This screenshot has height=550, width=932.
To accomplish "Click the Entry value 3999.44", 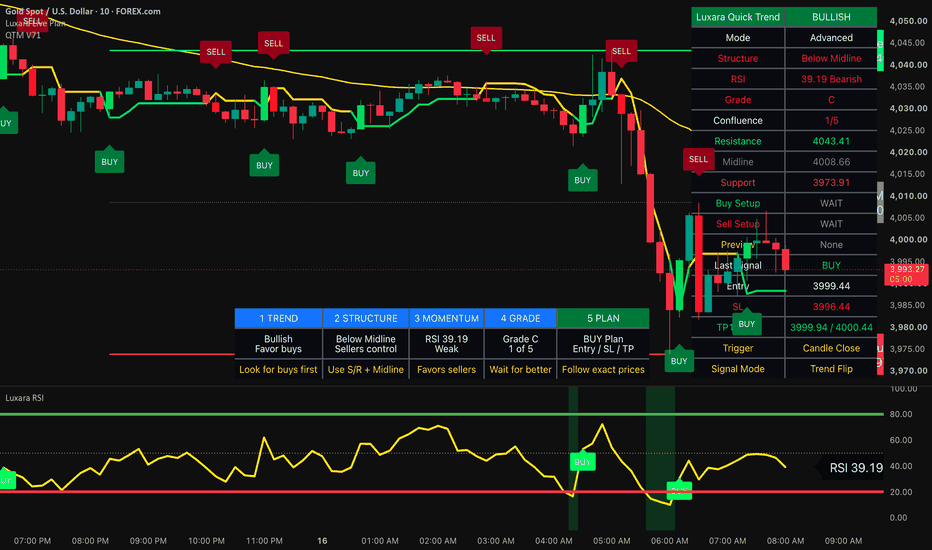I will click(x=831, y=286).
